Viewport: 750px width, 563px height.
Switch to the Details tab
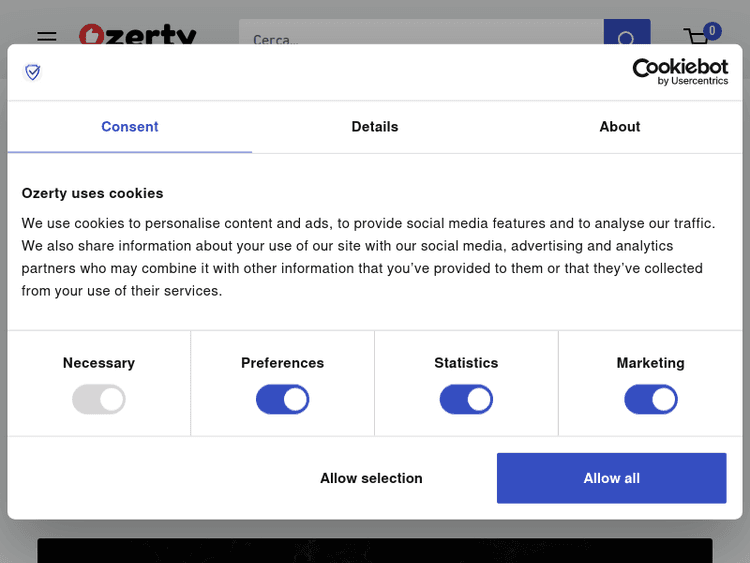coord(375,127)
